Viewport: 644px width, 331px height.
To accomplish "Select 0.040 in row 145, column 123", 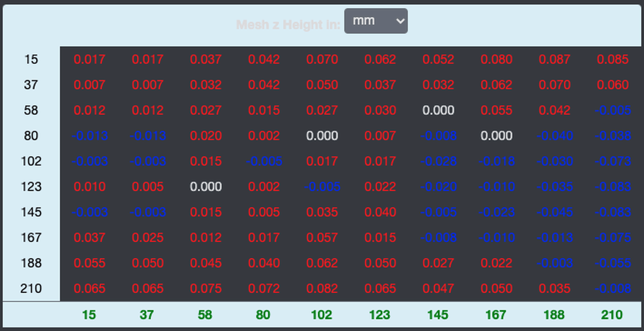I will pos(381,212).
